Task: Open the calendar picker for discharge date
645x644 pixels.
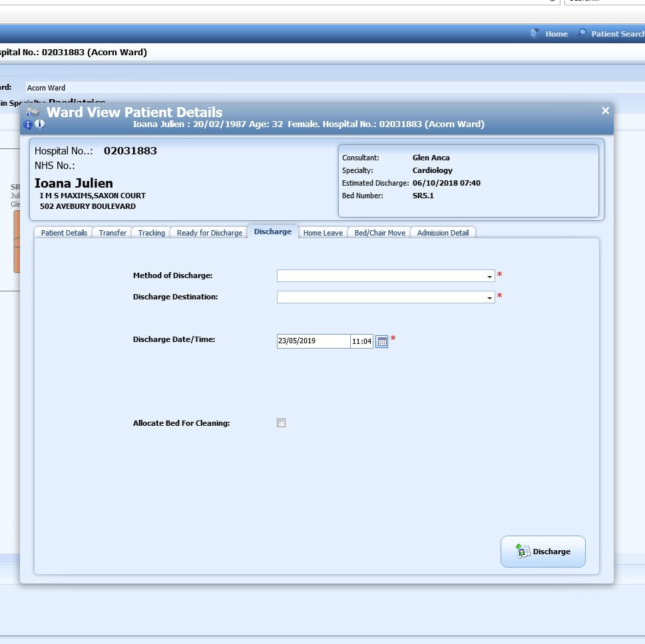Action: pyautogui.click(x=381, y=341)
